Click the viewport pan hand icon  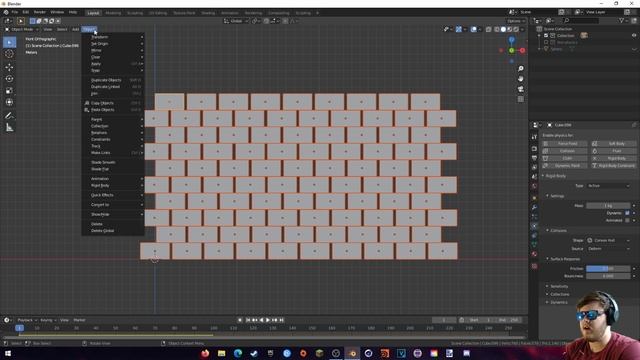pyautogui.click(x=520, y=79)
